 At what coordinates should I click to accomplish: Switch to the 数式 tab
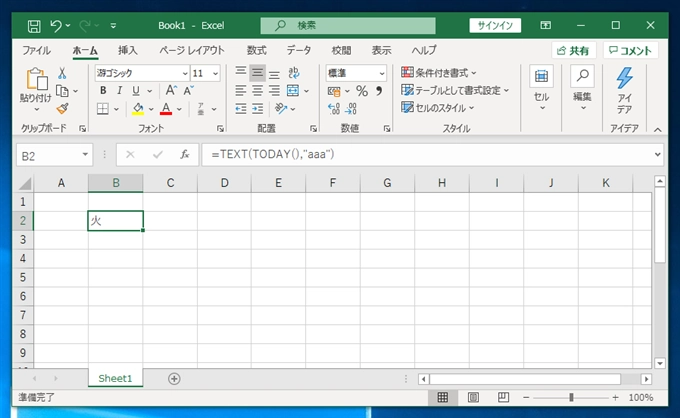pos(256,50)
